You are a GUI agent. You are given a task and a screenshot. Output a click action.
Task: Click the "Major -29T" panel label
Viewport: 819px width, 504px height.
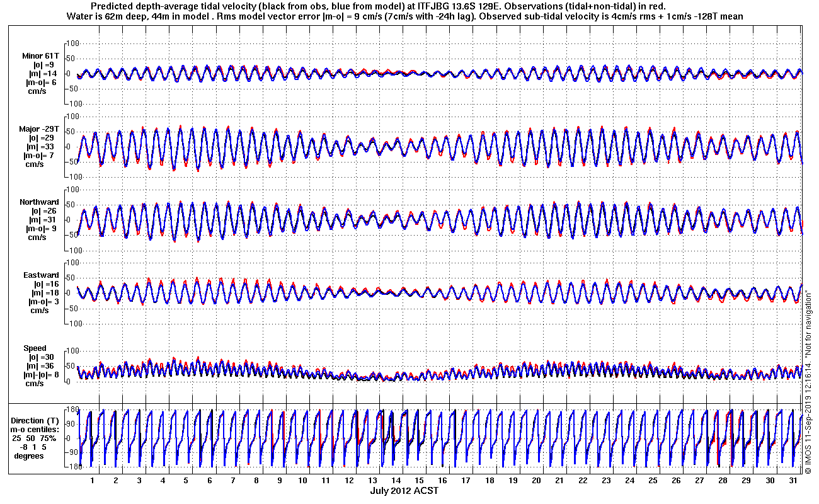[40, 129]
